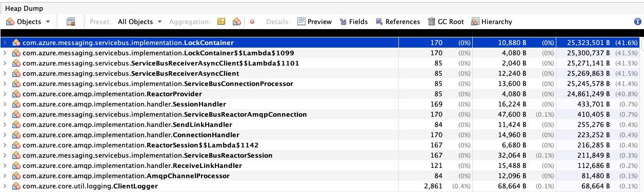
Task: Click the heap summary icon beside Objects
Action: pos(71,22)
